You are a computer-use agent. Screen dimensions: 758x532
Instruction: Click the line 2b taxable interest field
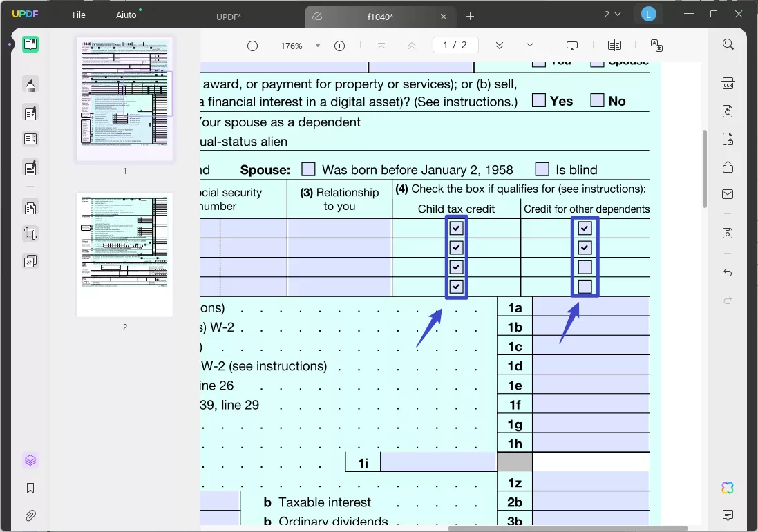pyautogui.click(x=591, y=502)
